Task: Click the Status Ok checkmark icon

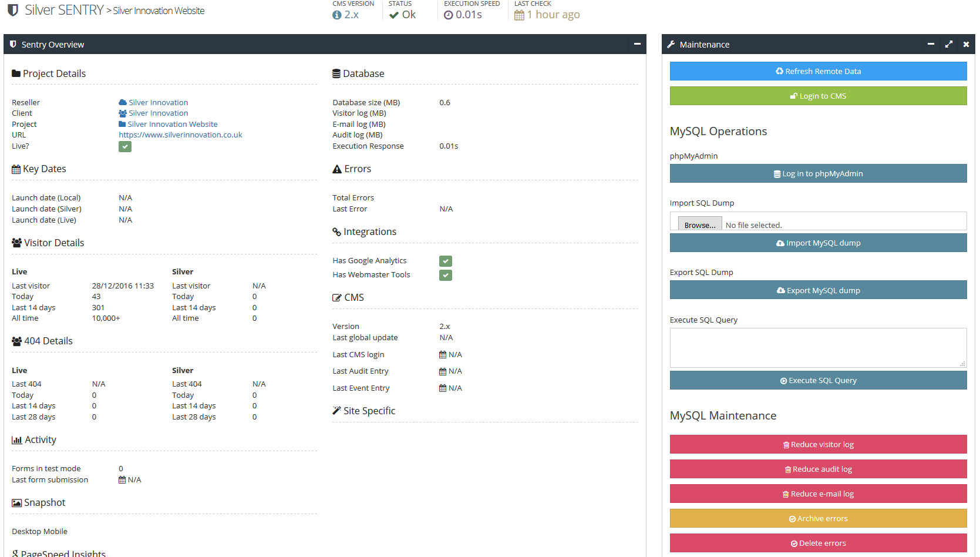Action: pyautogui.click(x=394, y=15)
